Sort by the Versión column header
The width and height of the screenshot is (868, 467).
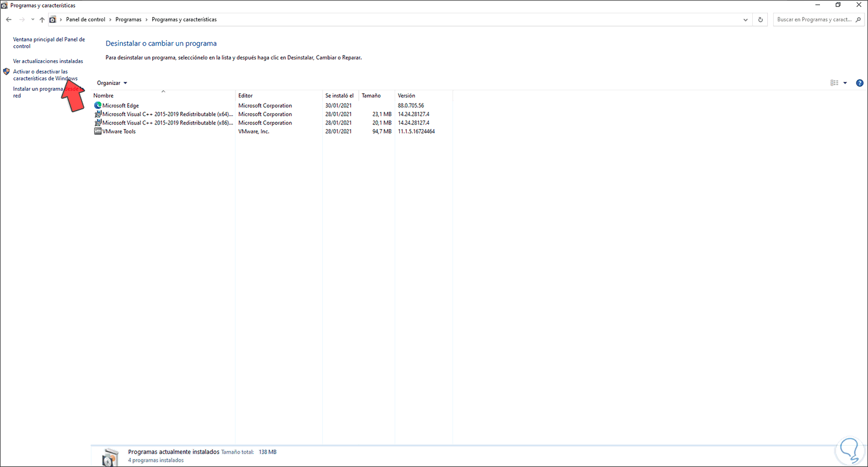(x=424, y=95)
